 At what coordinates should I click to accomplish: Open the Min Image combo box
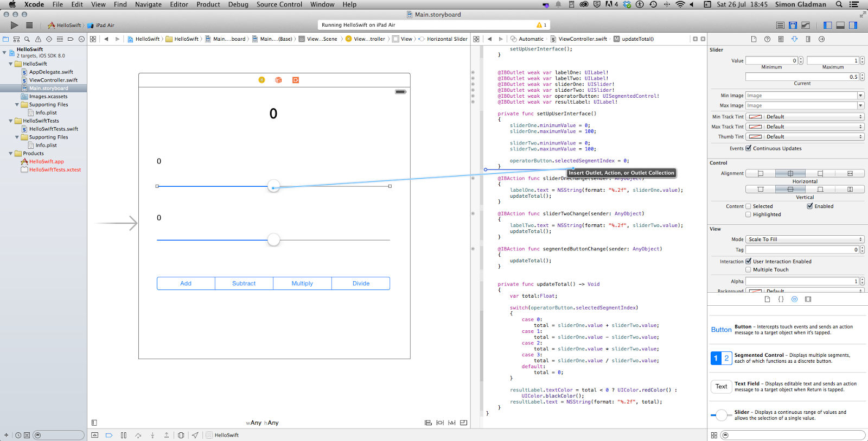pos(860,96)
